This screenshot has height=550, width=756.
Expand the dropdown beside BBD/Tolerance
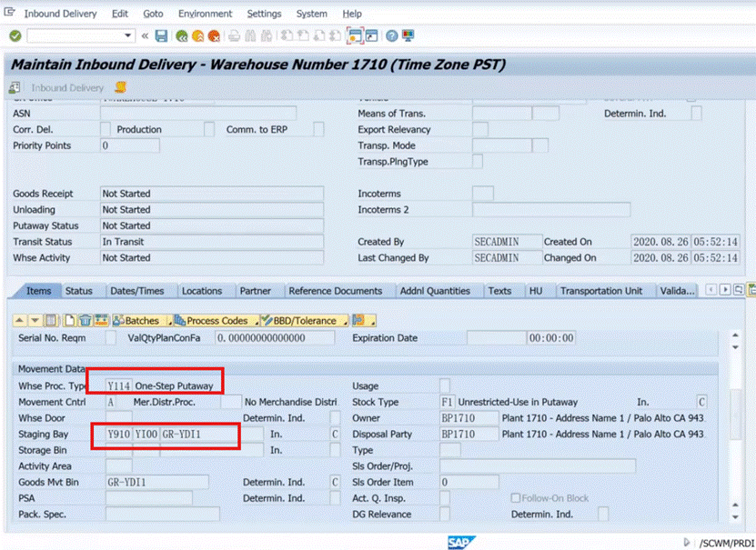(x=348, y=320)
